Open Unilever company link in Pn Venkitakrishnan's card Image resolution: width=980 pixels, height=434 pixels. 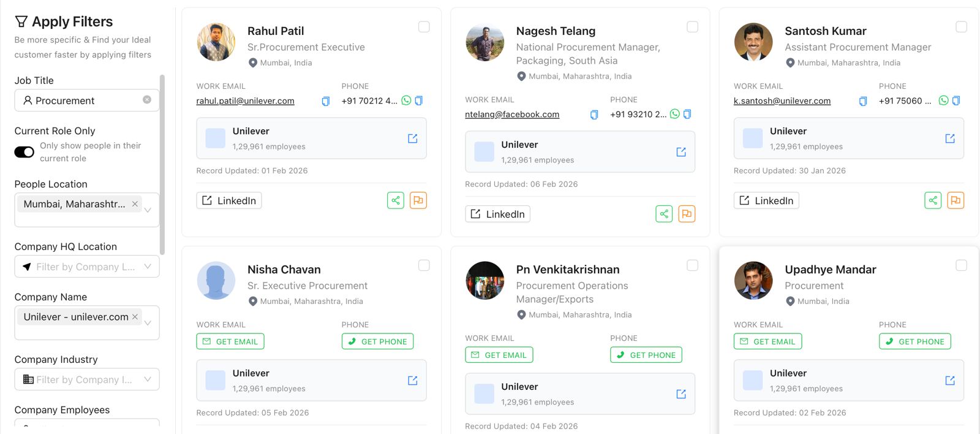[x=681, y=394]
